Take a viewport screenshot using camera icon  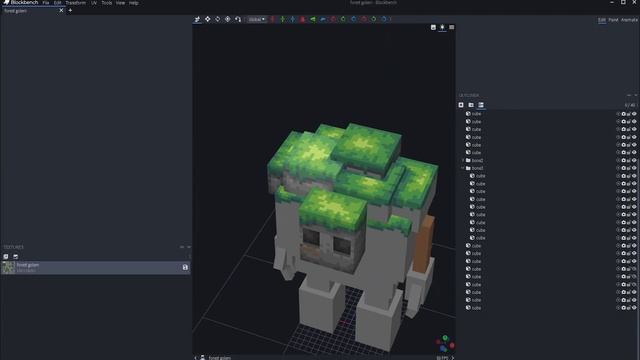pyautogui.click(x=433, y=27)
